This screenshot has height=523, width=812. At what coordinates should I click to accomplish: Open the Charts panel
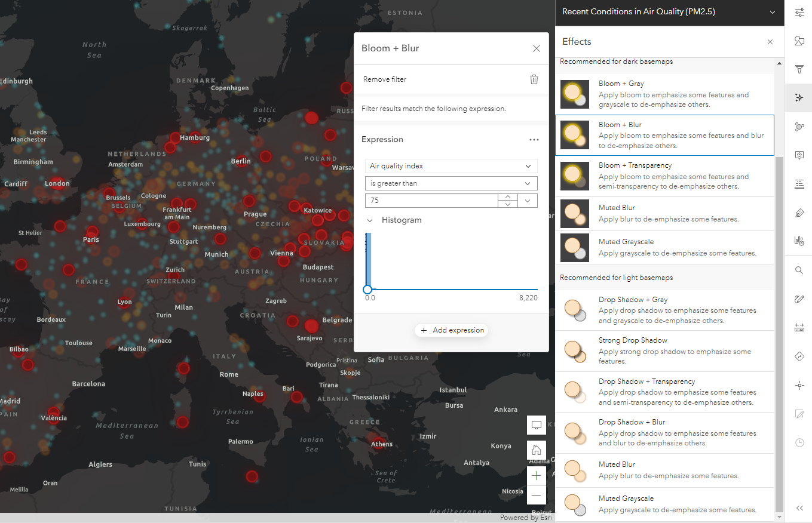tap(799, 241)
